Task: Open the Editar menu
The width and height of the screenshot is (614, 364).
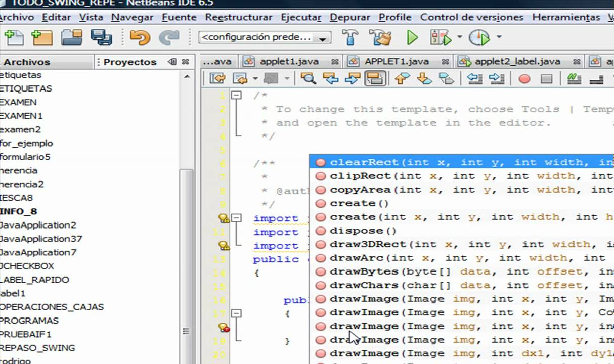Action: (56, 17)
